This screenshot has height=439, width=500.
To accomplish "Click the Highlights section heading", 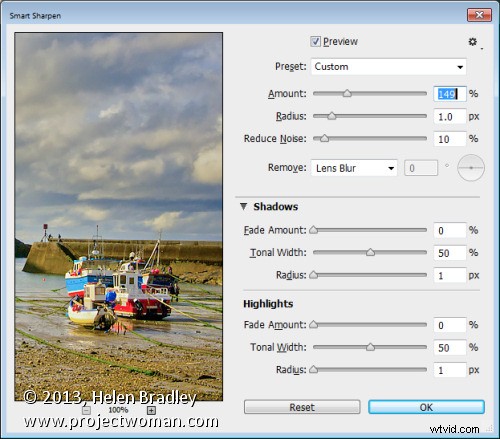I will [x=268, y=304].
